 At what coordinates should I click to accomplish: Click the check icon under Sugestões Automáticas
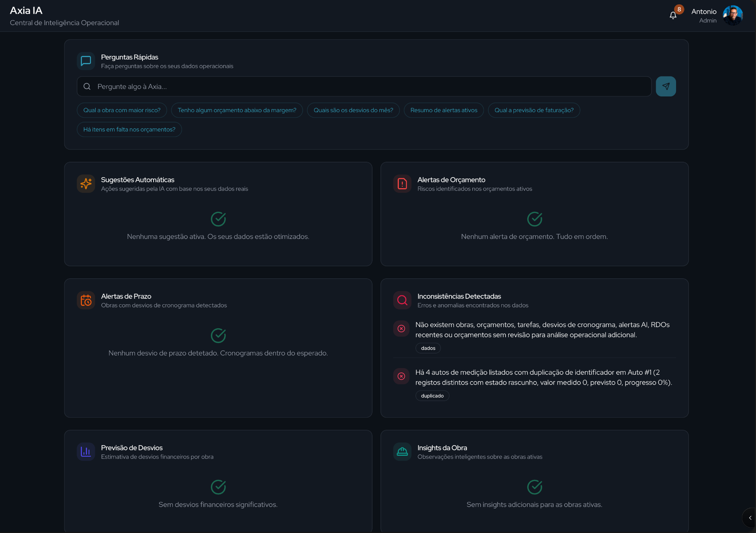[218, 219]
